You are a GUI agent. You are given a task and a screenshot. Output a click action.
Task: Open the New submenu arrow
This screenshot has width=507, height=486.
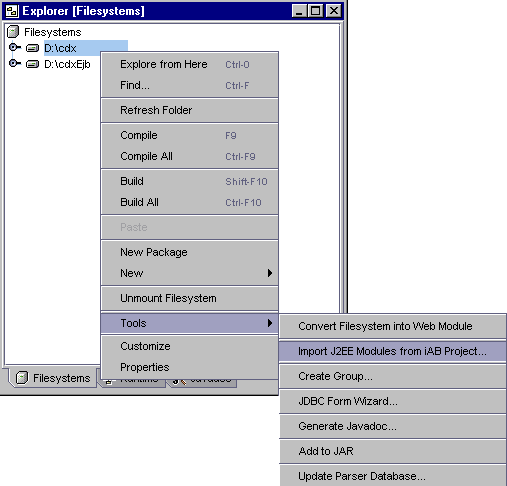coord(270,273)
